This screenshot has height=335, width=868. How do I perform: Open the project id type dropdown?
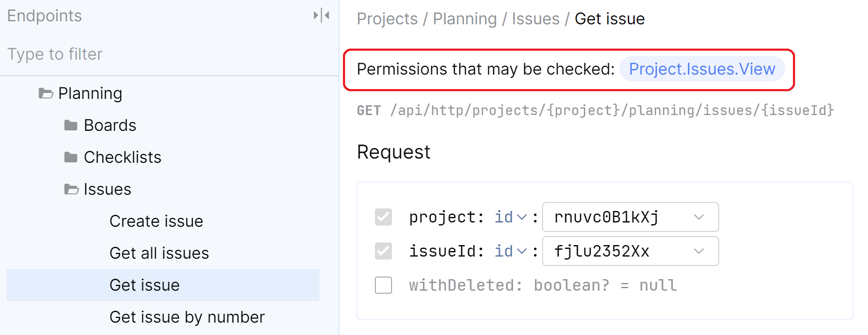pos(510,217)
